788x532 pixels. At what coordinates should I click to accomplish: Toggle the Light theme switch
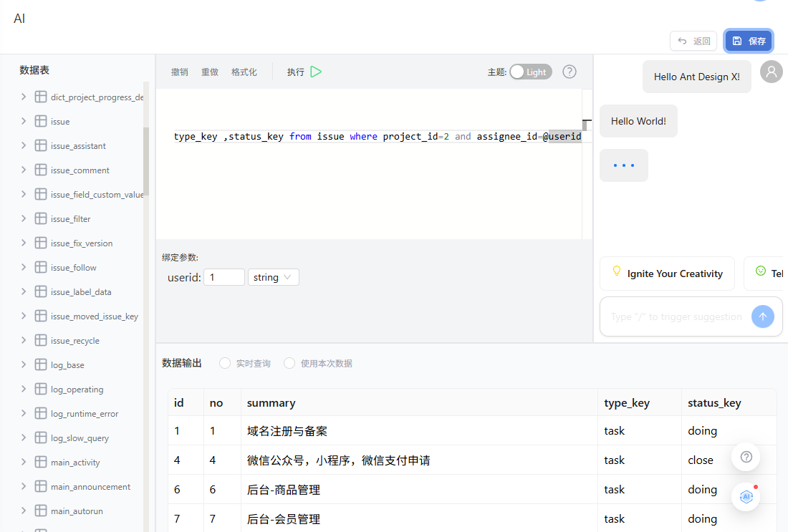tap(531, 72)
